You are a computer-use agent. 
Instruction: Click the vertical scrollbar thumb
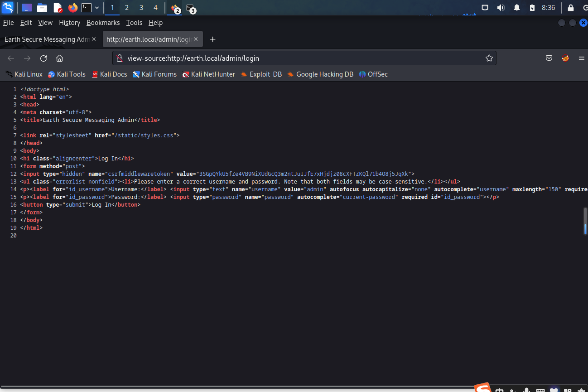click(585, 221)
